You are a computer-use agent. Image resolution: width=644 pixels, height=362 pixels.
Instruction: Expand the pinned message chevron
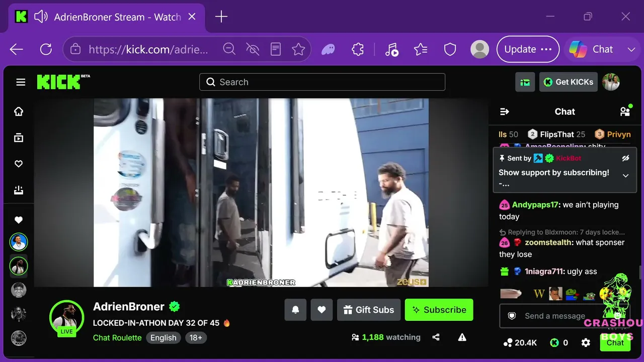point(625,175)
